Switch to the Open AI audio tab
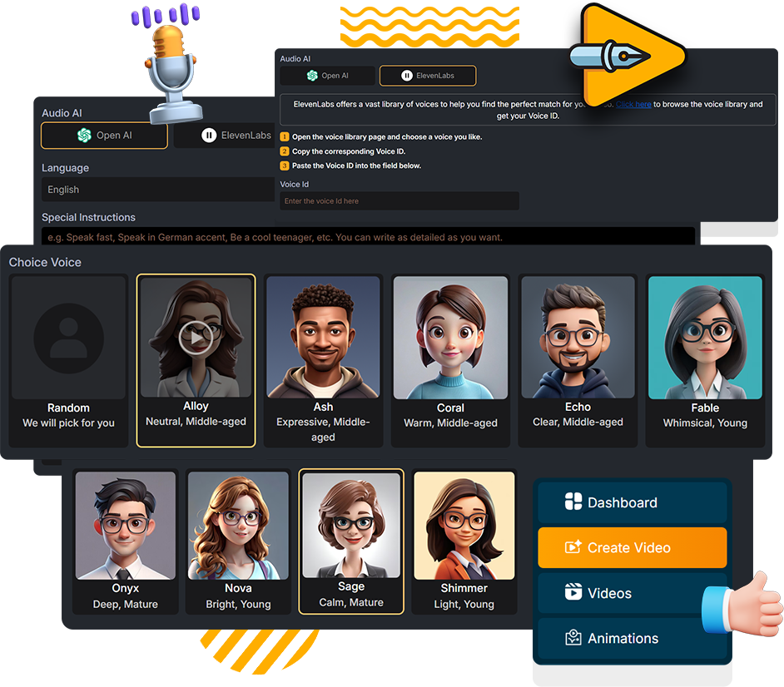784x687 pixels. pos(105,135)
